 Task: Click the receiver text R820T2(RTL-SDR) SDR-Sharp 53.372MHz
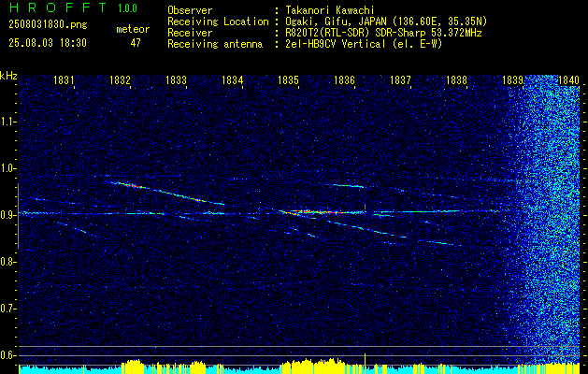click(x=383, y=33)
